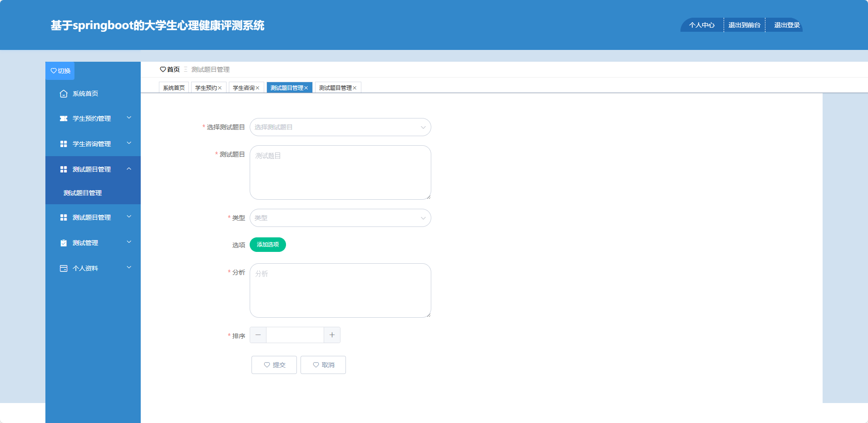The width and height of the screenshot is (868, 423).
Task: Click the grid icon of expanded 测试题目管理
Action: [x=64, y=169]
